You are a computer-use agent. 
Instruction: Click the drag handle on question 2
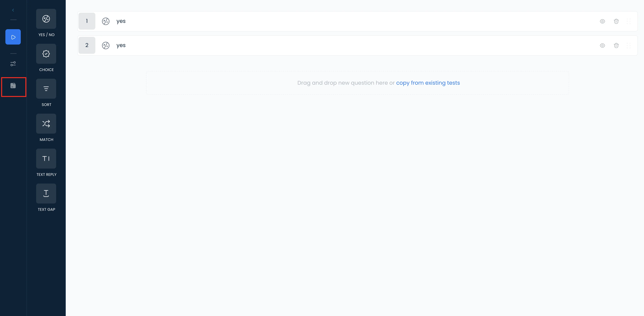(x=628, y=46)
